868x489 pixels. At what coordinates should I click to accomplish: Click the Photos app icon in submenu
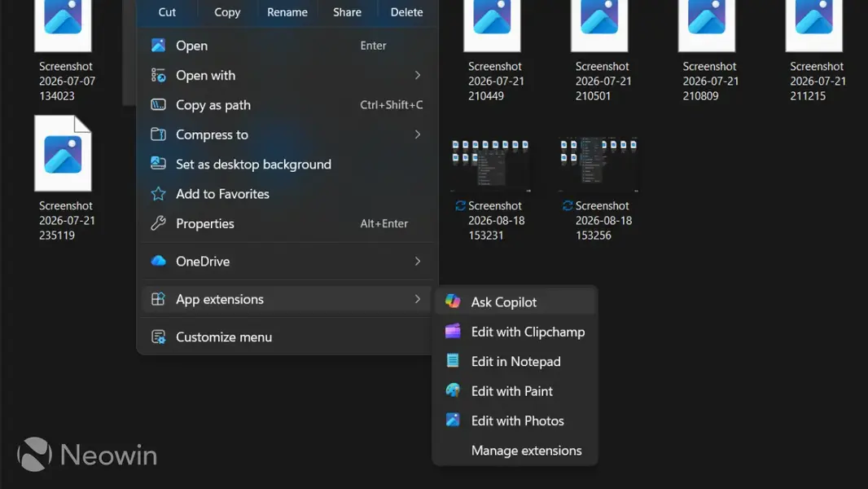[x=453, y=420]
